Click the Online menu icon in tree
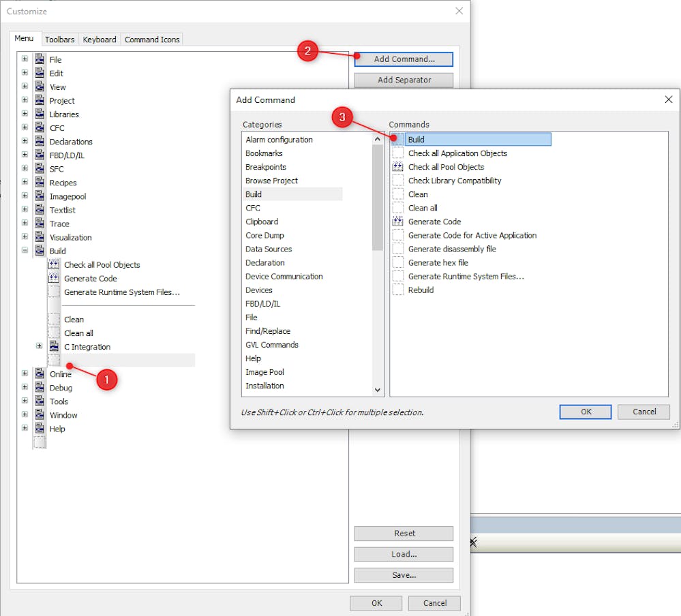Image resolution: width=681 pixels, height=616 pixels. point(40,374)
